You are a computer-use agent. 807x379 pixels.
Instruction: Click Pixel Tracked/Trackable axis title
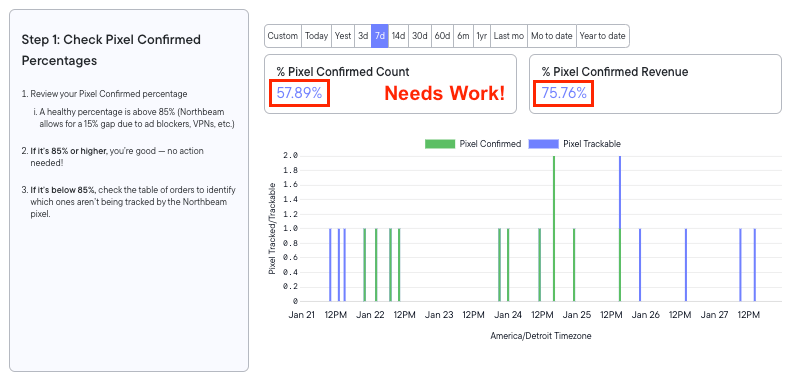272,228
